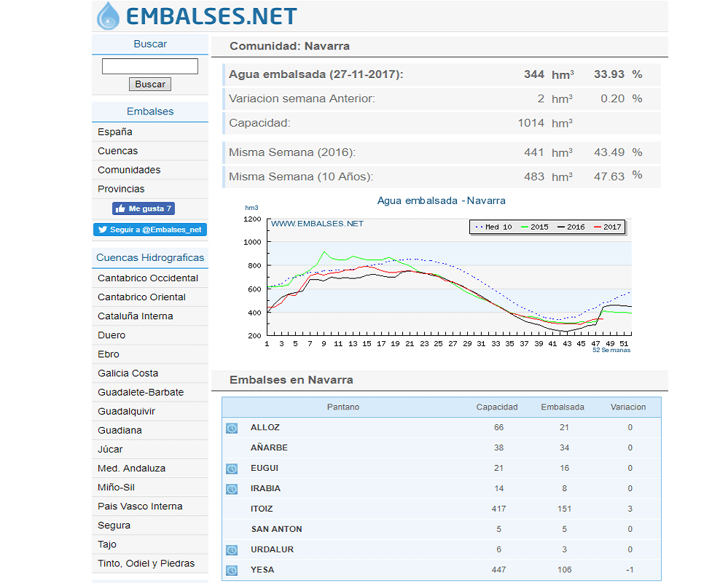Open the ITOIZ reservoir details
This screenshot has width=728, height=583.
tap(262, 509)
